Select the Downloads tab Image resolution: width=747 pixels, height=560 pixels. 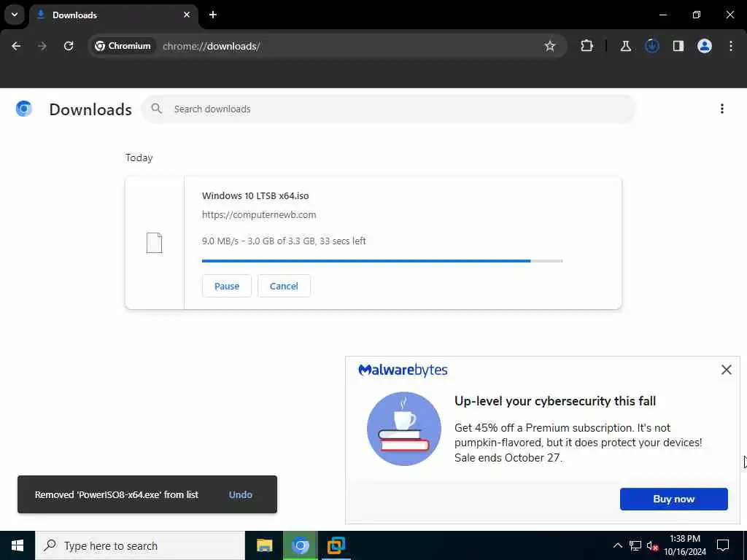pyautogui.click(x=114, y=15)
